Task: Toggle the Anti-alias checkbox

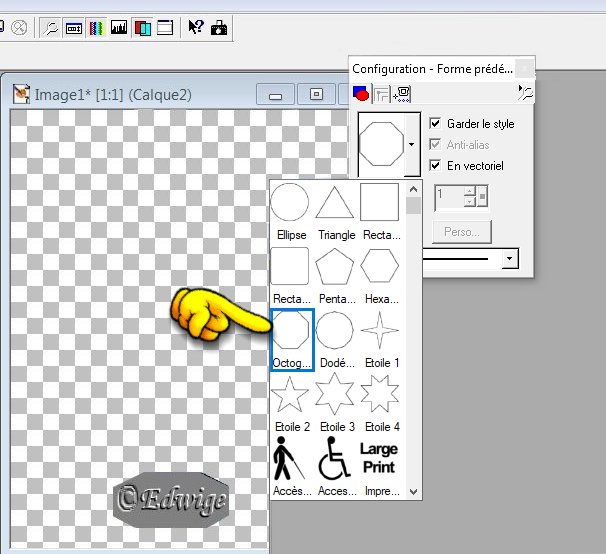Action: click(x=435, y=144)
